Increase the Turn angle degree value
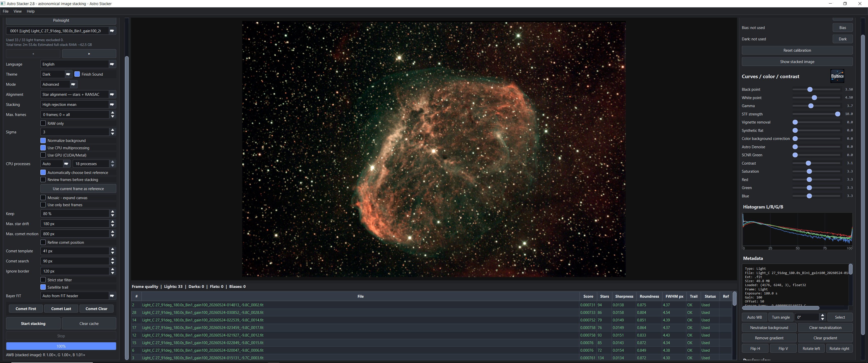Viewport: 868px width, 363px height. tap(823, 315)
